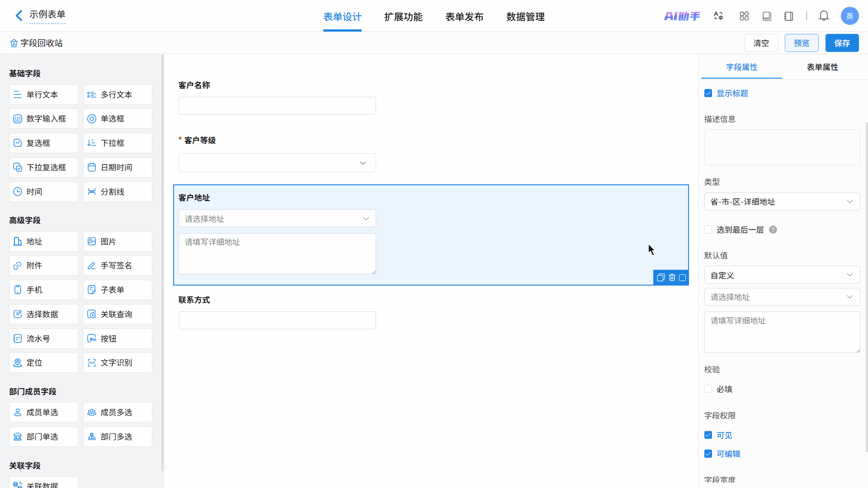Open the 类型 dropdown showing 省-市-区-详细地址
This screenshot has height=488, width=868.
point(782,202)
